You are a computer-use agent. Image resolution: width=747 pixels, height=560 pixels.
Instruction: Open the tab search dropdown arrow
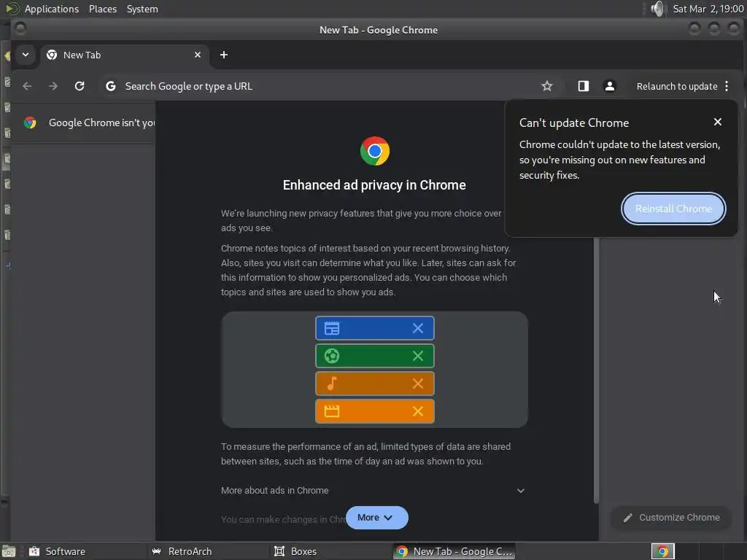click(26, 55)
